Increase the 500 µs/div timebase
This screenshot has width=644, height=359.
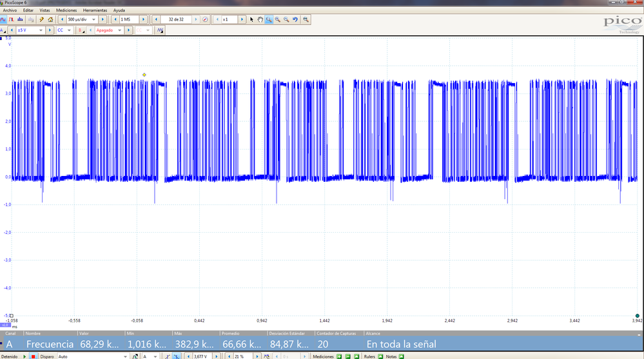coord(102,19)
